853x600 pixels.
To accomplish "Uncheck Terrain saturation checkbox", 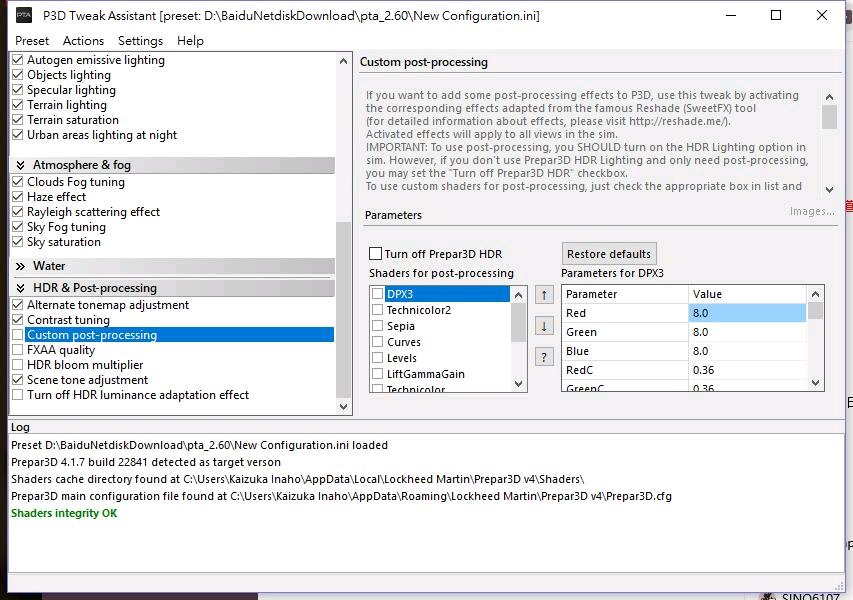I will pyautogui.click(x=17, y=120).
